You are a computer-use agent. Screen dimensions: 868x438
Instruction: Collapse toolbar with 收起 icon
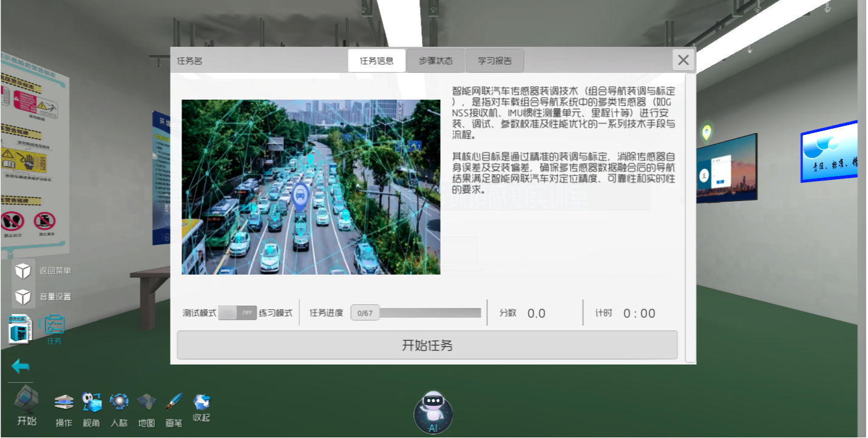pyautogui.click(x=201, y=402)
